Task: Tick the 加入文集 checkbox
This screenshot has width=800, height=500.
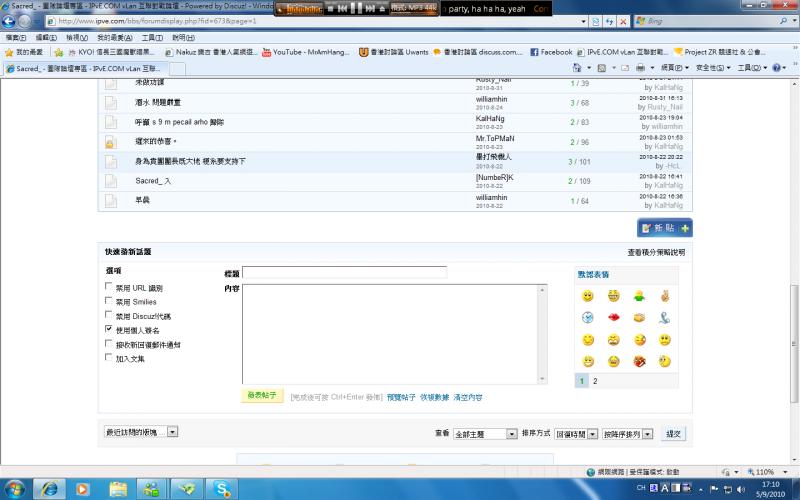Action: 108,357
